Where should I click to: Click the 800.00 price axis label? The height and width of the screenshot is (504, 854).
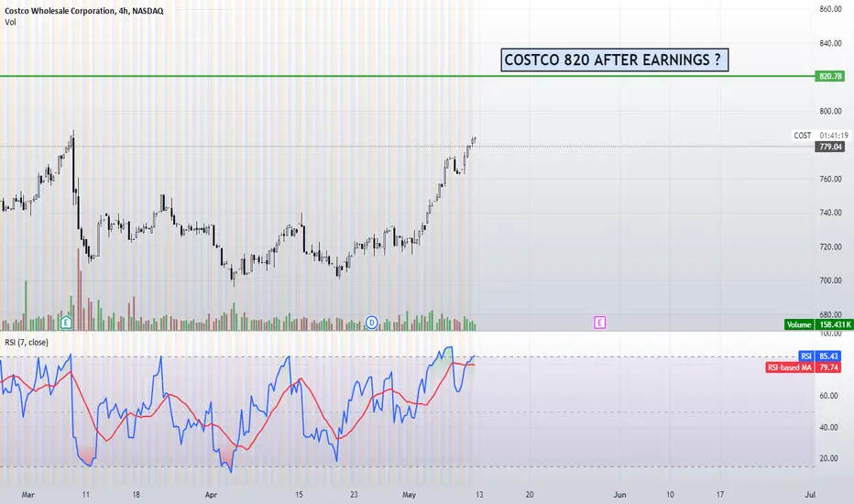click(x=830, y=111)
